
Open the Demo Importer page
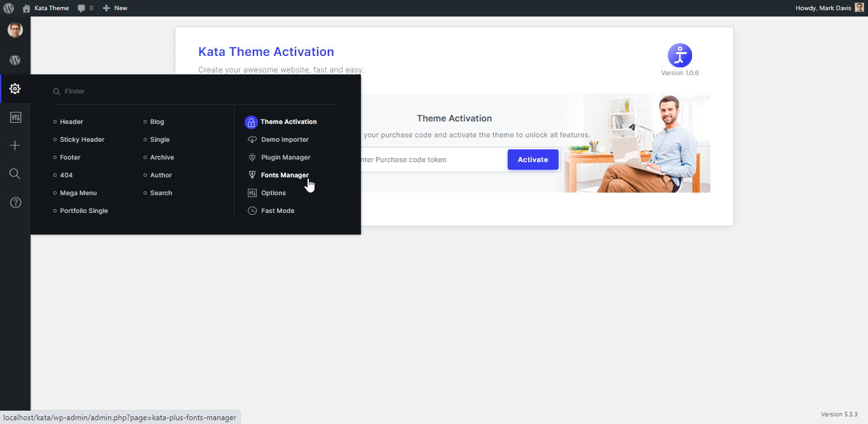[285, 139]
